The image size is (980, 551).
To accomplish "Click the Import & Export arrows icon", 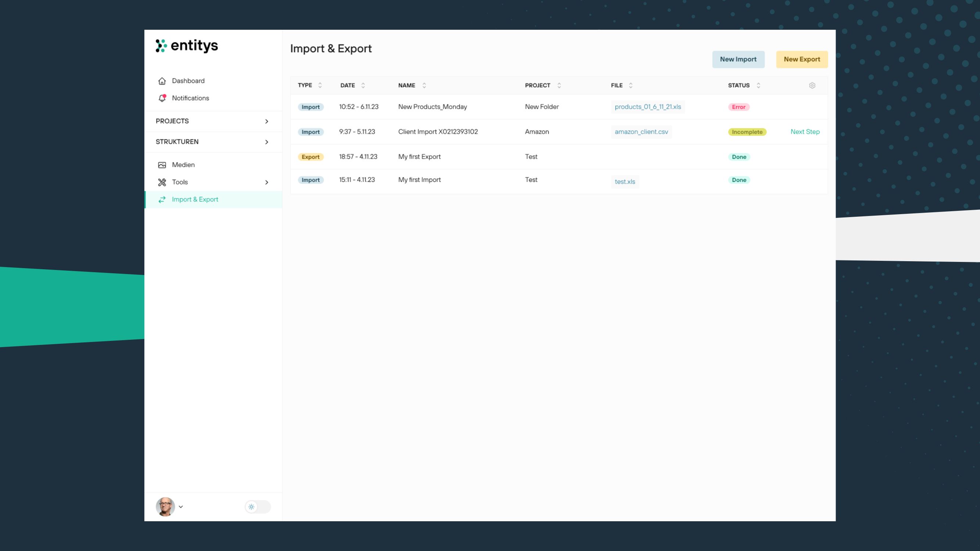I will [162, 199].
